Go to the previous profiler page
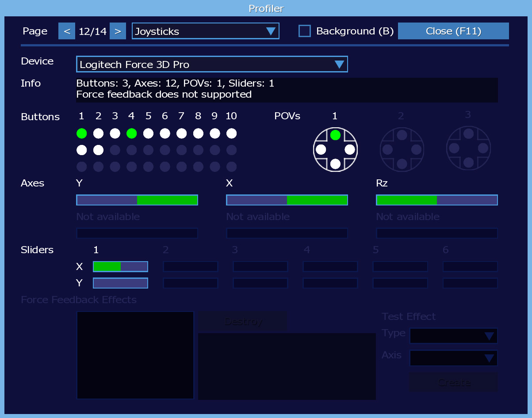Screen dimensions: 532x418 (67, 31)
